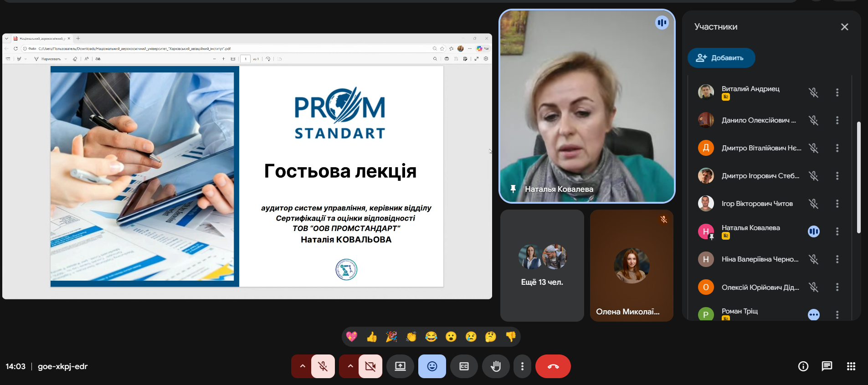Open more options three-dot menu in call bar
This screenshot has height=385, width=868.
(522, 366)
